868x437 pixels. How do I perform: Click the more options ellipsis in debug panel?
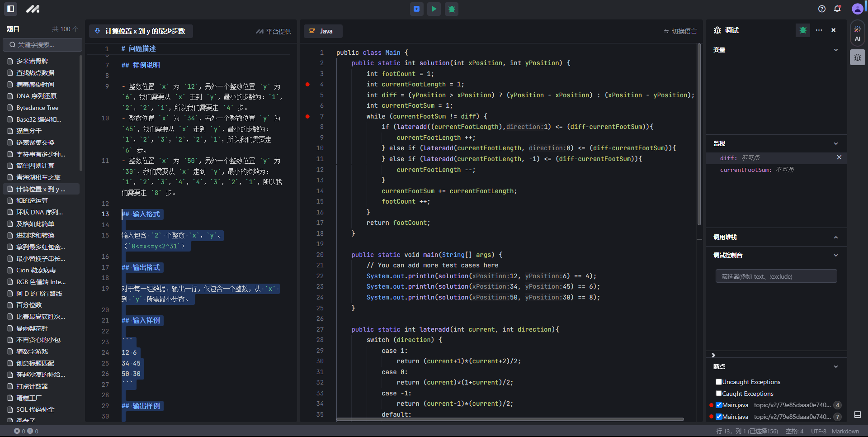click(x=819, y=30)
